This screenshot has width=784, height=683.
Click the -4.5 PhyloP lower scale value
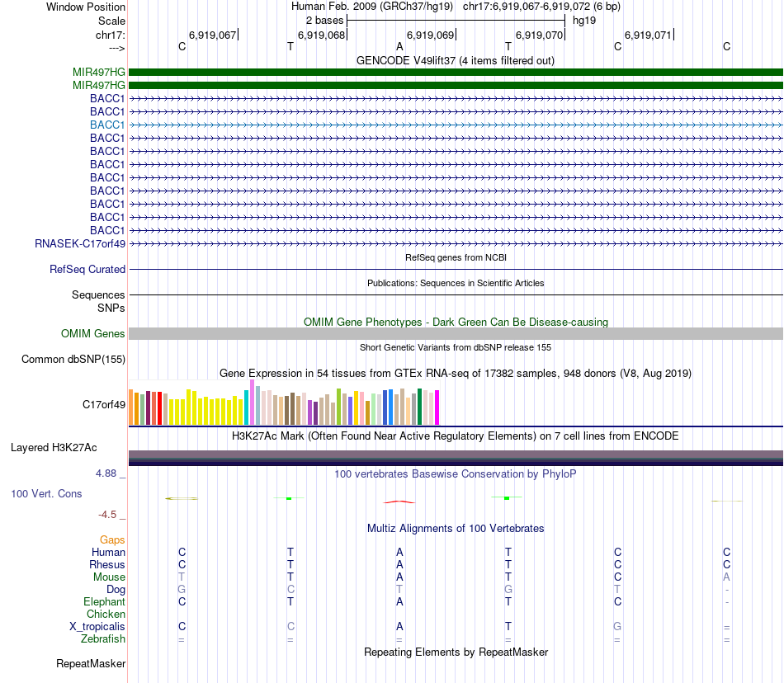[107, 515]
